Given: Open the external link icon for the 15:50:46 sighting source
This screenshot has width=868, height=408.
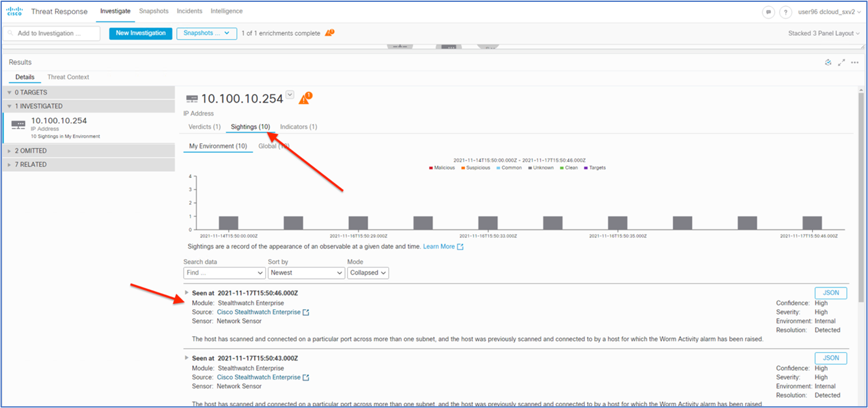Looking at the screenshot, I should (x=305, y=312).
